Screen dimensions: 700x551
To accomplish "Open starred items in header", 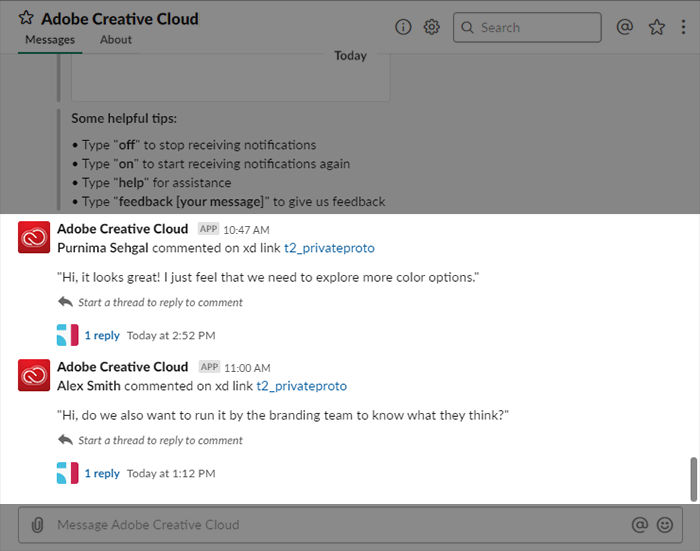I will coord(656,27).
